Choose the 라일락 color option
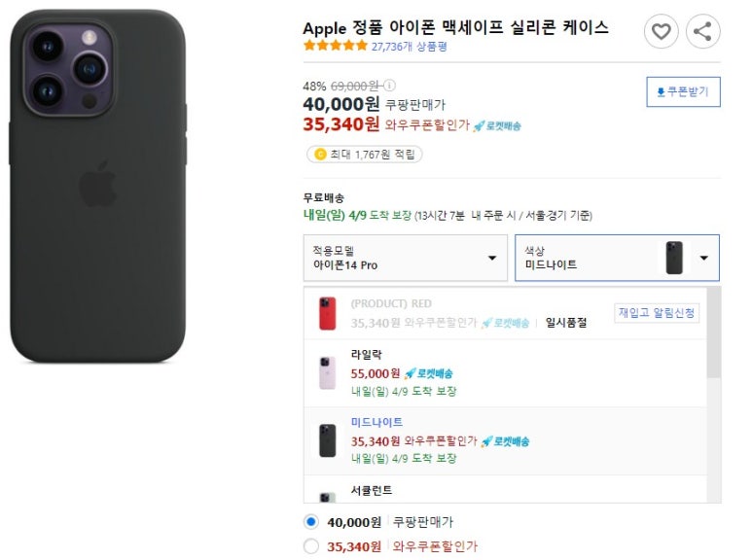 pyautogui.click(x=506, y=373)
